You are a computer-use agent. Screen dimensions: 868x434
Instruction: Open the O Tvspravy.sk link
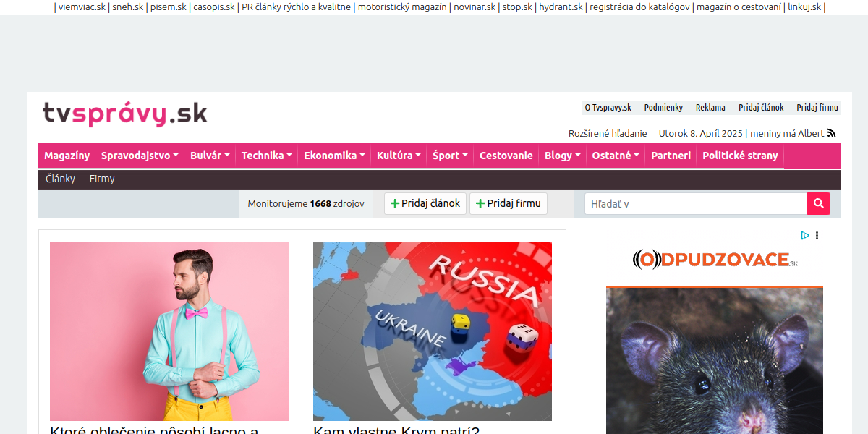(x=608, y=108)
